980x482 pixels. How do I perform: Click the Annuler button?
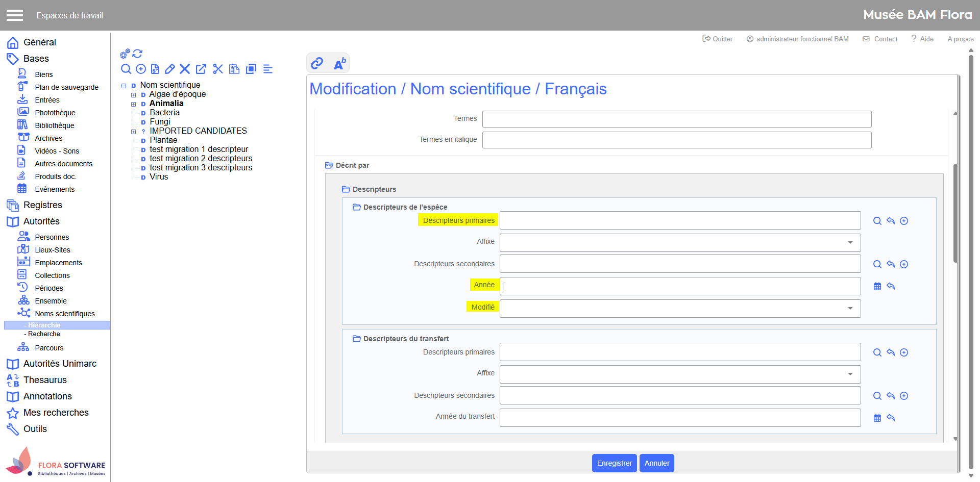coord(656,463)
